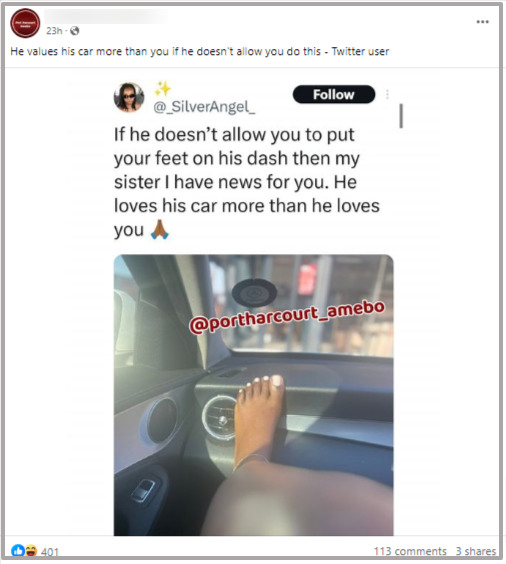Click the globe public-audience icon
Image resolution: width=506 pixels, height=564 pixels.
click(x=74, y=31)
